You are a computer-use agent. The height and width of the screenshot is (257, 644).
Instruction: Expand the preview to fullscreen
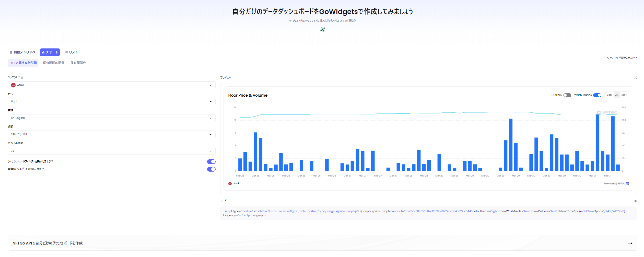636,78
